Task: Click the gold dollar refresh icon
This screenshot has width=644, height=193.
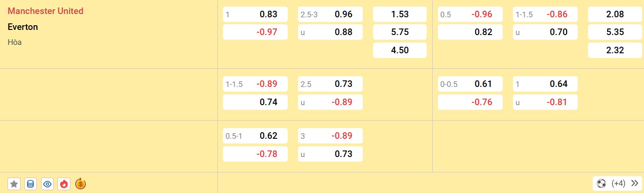Action: pos(80,184)
